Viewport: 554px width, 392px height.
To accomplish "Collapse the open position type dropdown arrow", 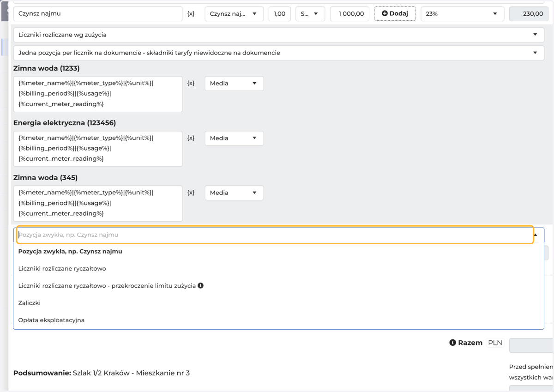I will click(x=536, y=235).
